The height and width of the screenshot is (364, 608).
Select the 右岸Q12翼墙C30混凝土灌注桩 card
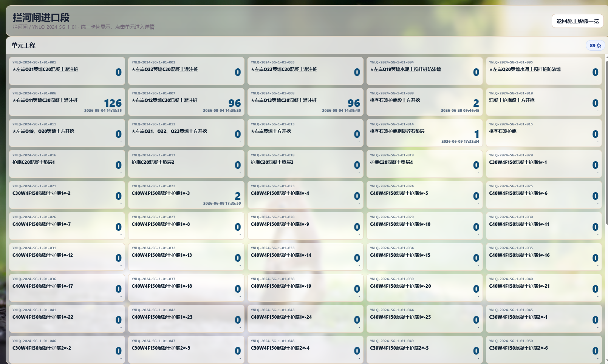[x=186, y=102]
